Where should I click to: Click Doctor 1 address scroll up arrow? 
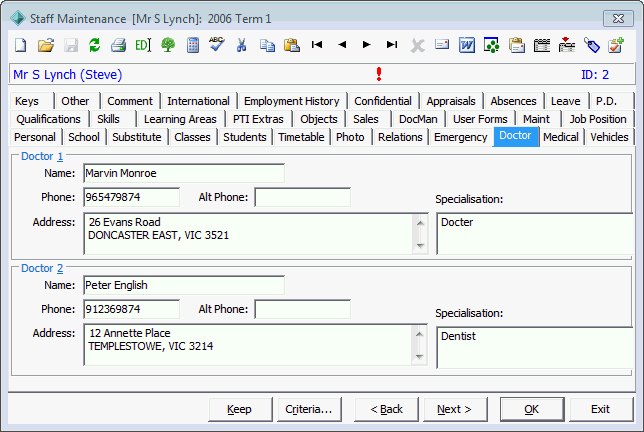coord(420,223)
